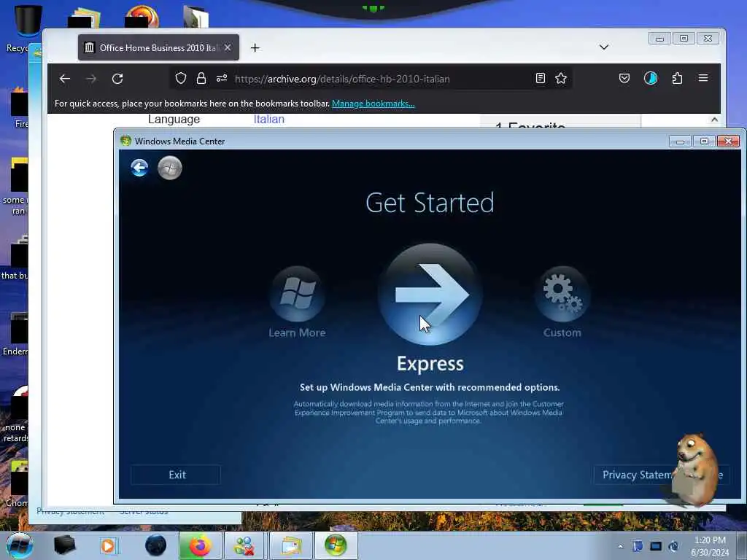Click the taskbar clock showing 1:20 PM
The width and height of the screenshot is (747, 560).
click(x=710, y=546)
